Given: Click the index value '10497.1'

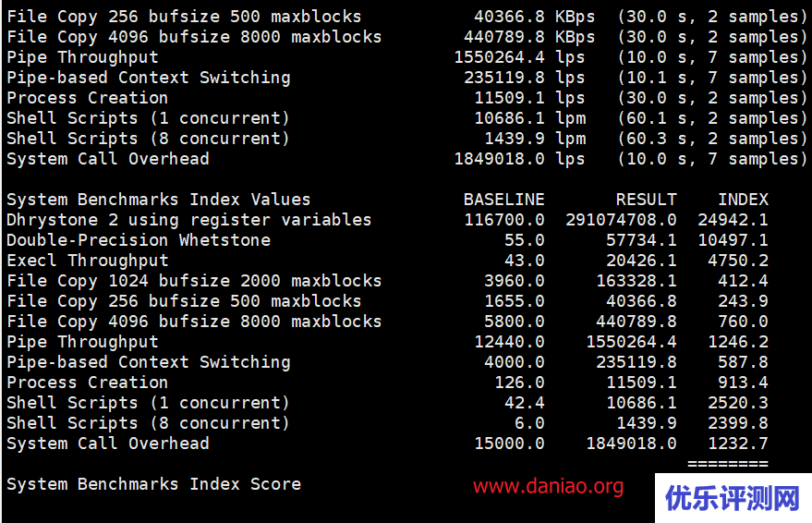Looking at the screenshot, I should [x=733, y=240].
